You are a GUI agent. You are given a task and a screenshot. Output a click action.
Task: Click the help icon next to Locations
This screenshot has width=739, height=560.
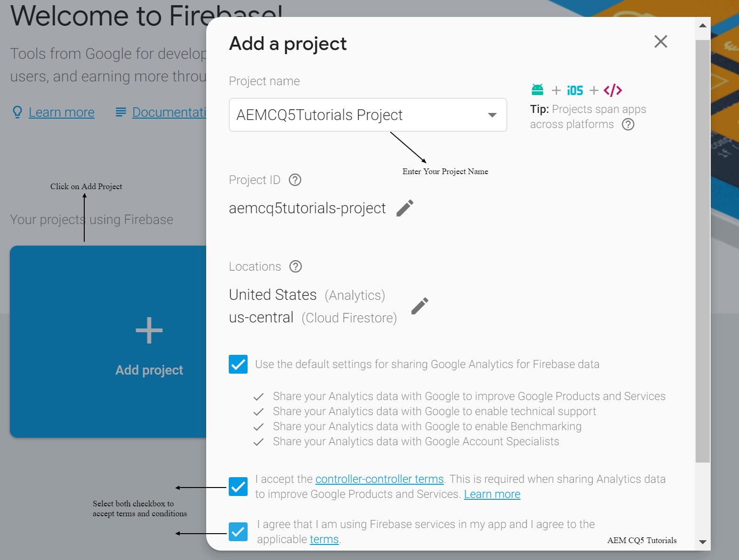[296, 266]
